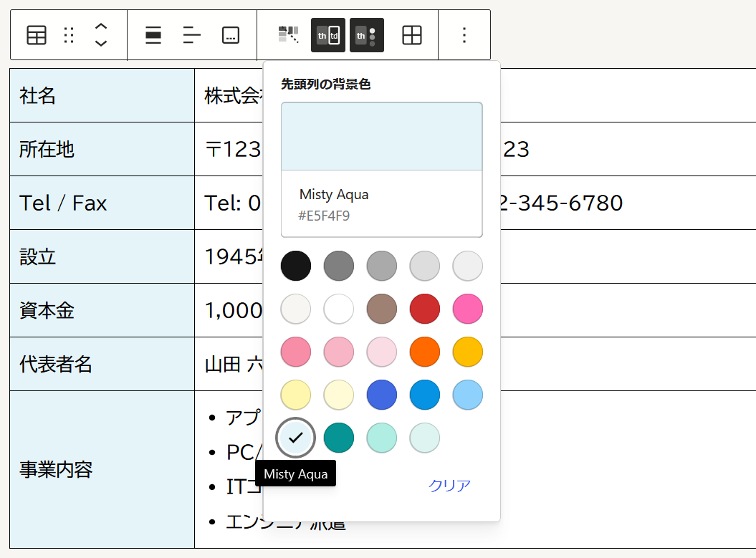Toggle the th/td header column button
The width and height of the screenshot is (756, 558).
[x=328, y=35]
